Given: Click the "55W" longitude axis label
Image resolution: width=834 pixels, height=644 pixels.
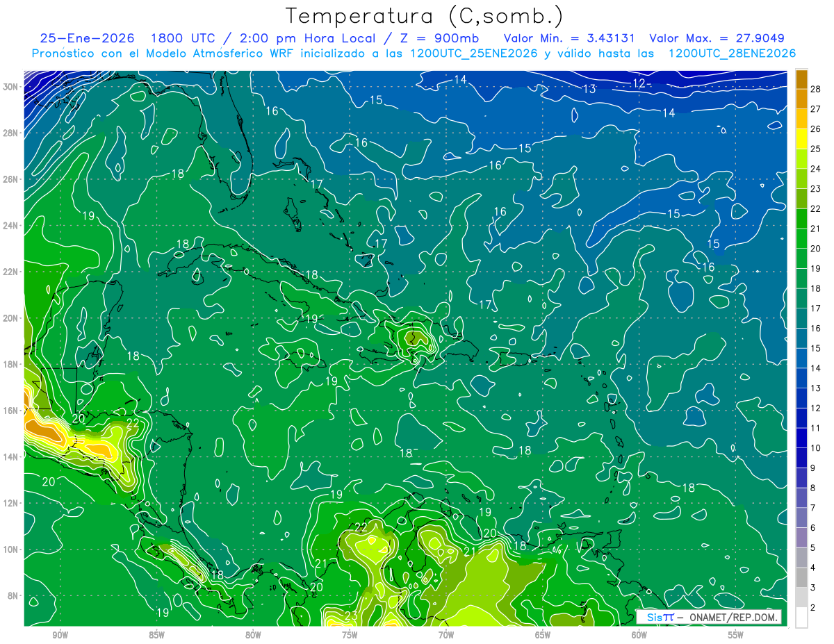Looking at the screenshot, I should point(735,636).
